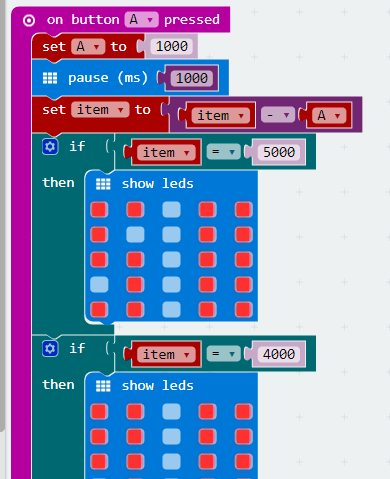
Task: Toggle first-row third-column unlit LED in the second show leds
Action: pyautogui.click(x=171, y=412)
